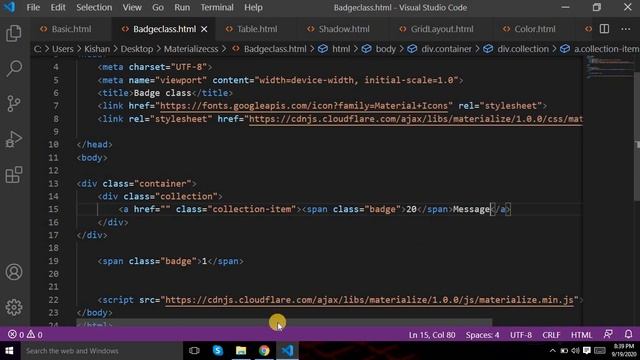Close the Badgeclass.html tab
This screenshot has width=640, height=360.
pyautogui.click(x=204, y=29)
